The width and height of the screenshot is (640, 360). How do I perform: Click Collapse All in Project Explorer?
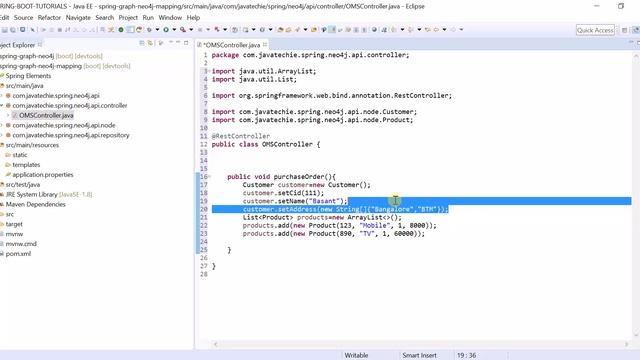tap(142, 43)
